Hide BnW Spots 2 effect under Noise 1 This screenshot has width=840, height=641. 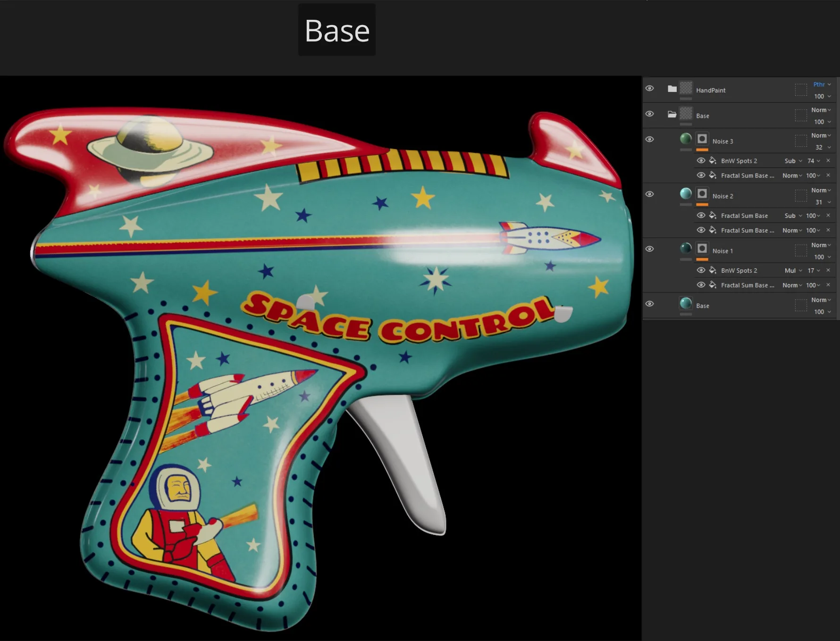[701, 270]
